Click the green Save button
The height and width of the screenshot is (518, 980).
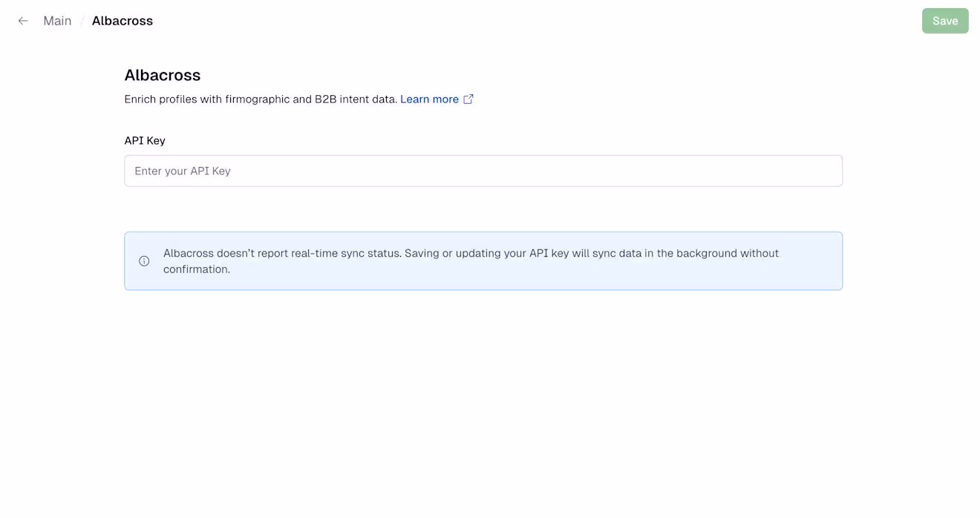click(x=945, y=21)
